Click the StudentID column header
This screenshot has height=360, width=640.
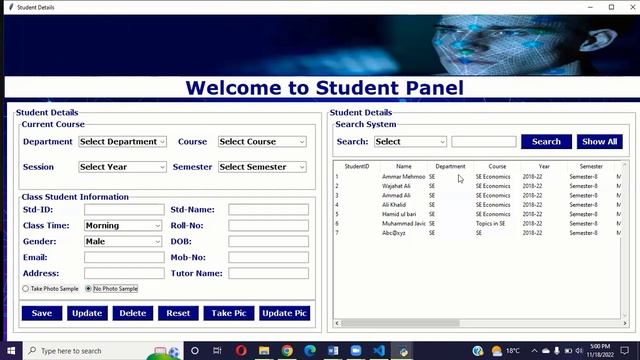click(x=357, y=166)
